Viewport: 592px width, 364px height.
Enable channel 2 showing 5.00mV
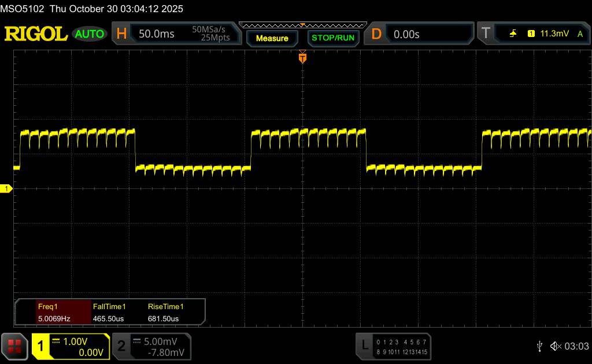(151, 346)
